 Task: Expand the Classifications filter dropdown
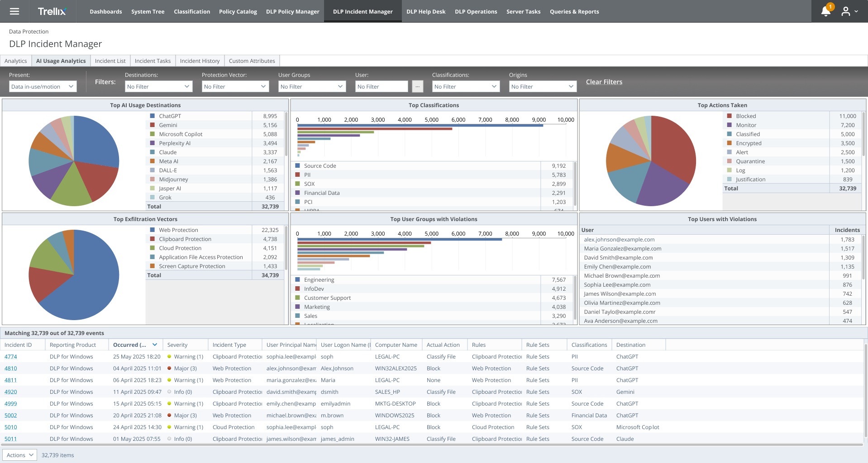coord(466,86)
